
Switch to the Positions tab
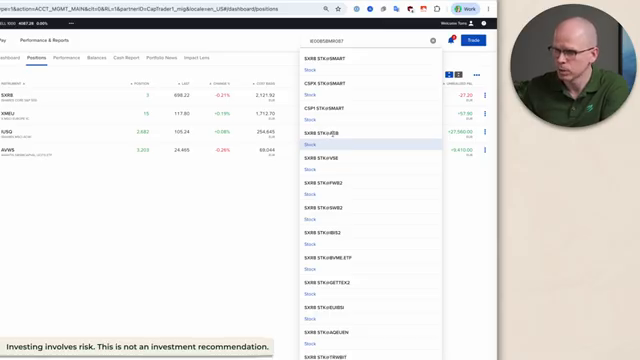tap(36, 58)
